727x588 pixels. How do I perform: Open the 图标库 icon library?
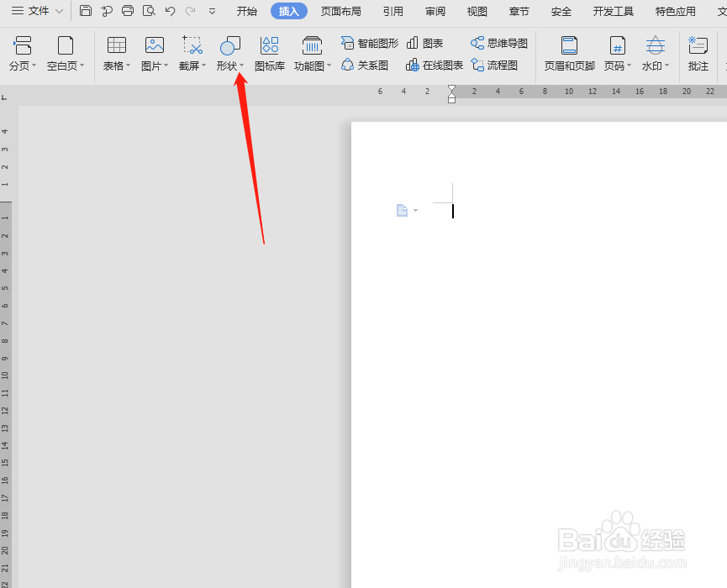tap(270, 55)
